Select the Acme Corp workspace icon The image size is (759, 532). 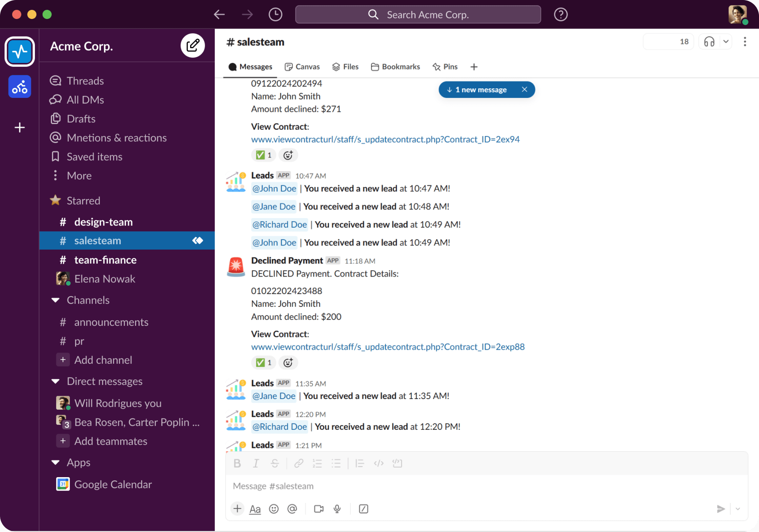pos(20,51)
